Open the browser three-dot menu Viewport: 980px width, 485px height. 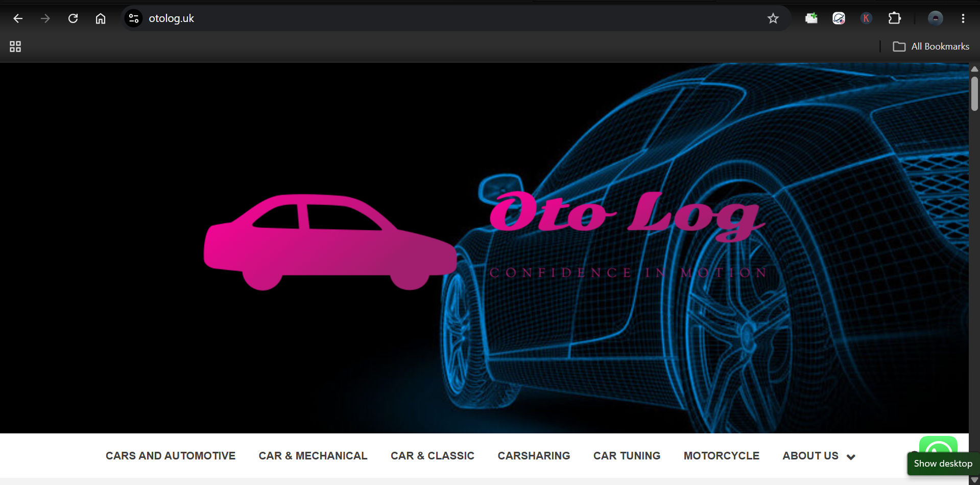(963, 18)
